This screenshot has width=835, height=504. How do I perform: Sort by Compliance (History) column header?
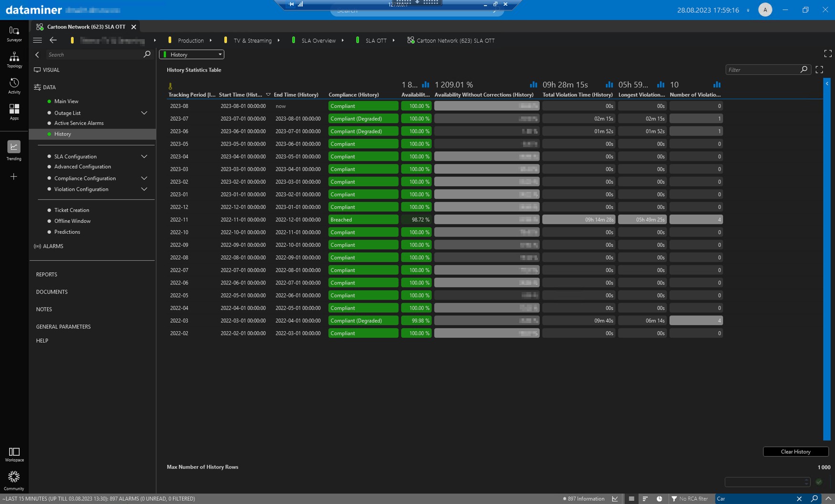click(x=353, y=94)
